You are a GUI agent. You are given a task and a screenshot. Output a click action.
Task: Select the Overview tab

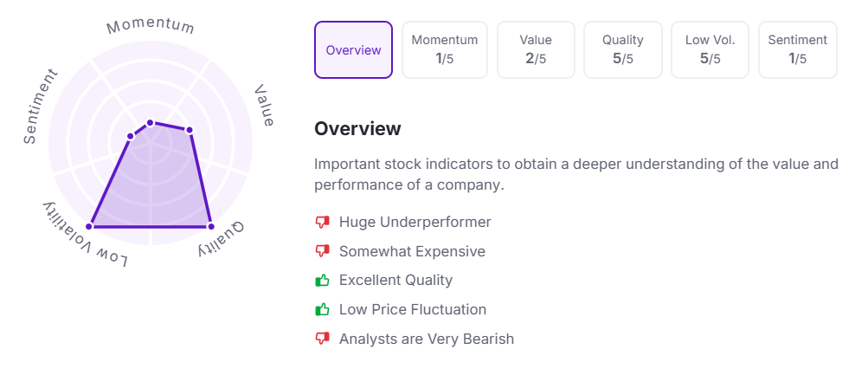pyautogui.click(x=353, y=50)
